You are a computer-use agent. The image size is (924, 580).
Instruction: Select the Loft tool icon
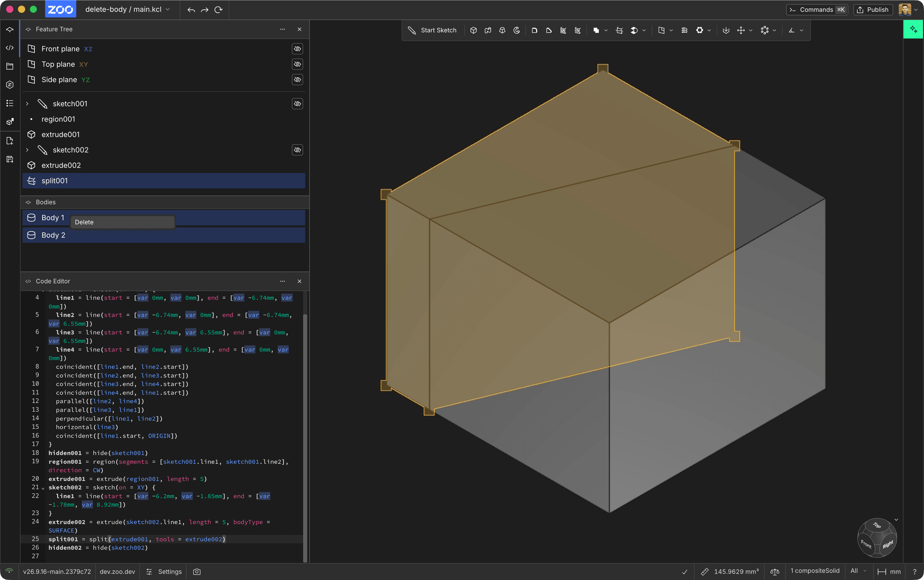[502, 30]
